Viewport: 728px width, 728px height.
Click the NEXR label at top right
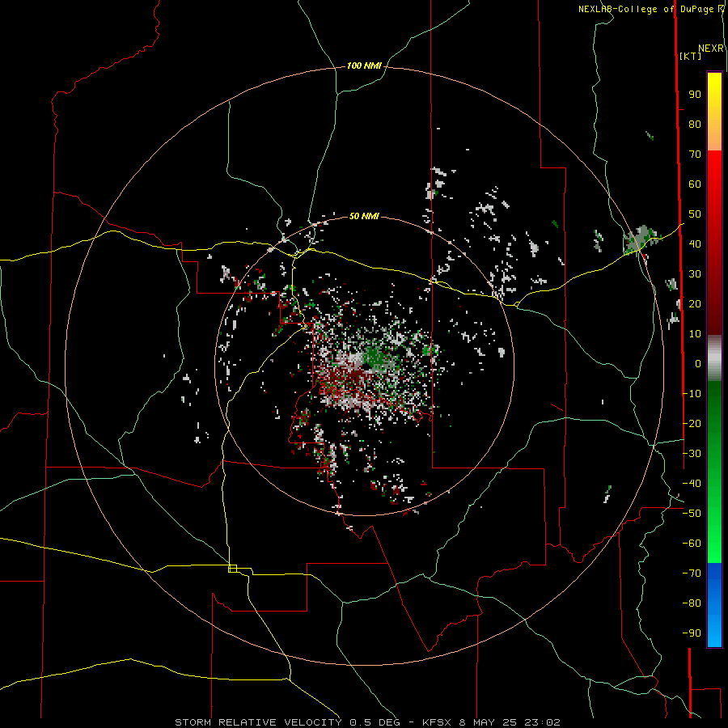(711, 49)
